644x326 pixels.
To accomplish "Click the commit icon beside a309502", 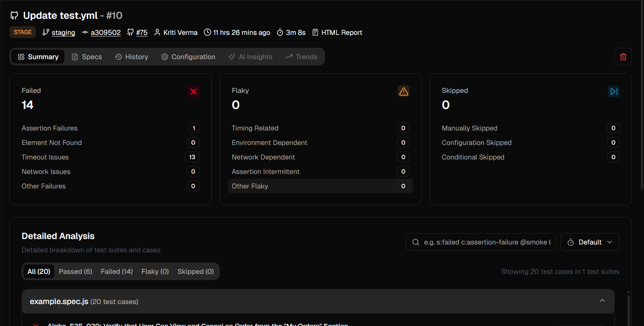I will coord(85,32).
